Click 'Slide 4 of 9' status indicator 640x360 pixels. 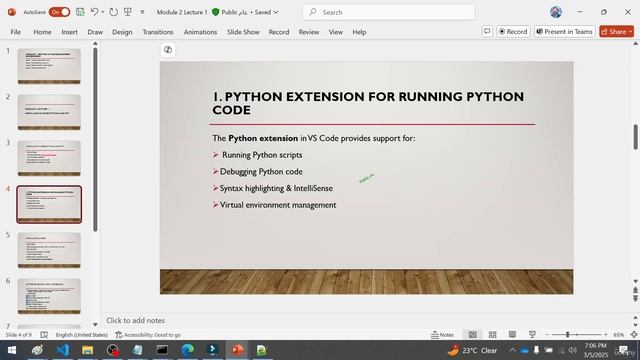18,335
